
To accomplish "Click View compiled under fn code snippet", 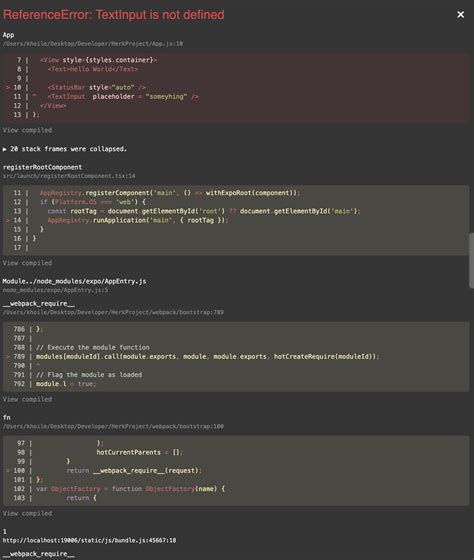I will pyautogui.click(x=27, y=513).
